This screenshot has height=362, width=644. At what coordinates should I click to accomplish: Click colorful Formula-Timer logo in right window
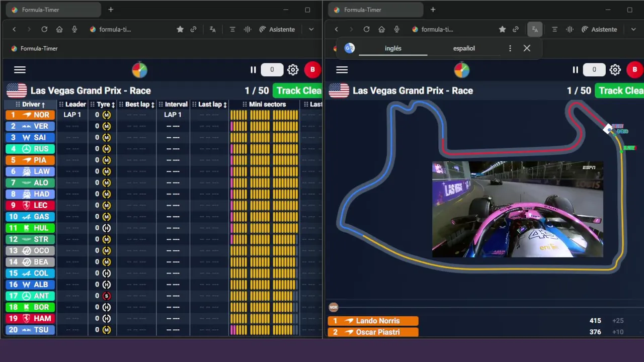click(x=461, y=70)
